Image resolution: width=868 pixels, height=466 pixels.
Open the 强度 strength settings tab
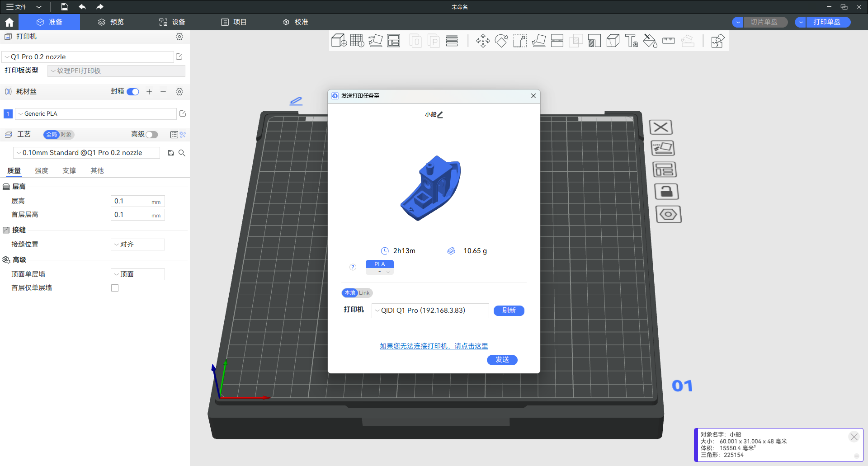42,171
